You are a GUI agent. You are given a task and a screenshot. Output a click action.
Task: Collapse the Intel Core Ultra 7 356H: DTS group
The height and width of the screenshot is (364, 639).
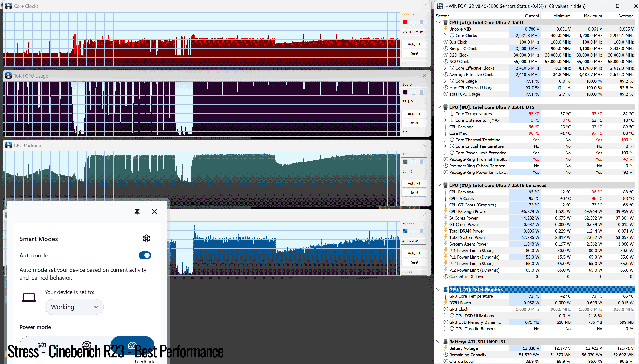439,107
